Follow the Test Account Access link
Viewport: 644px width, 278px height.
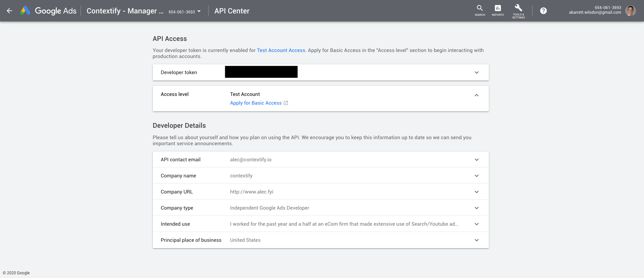(x=281, y=50)
